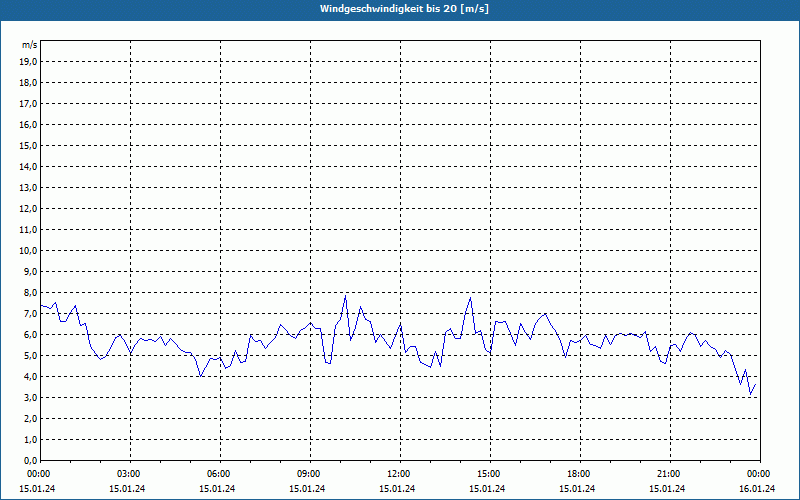Select the "19,0" y-axis label
800x500 pixels.
pos(28,62)
